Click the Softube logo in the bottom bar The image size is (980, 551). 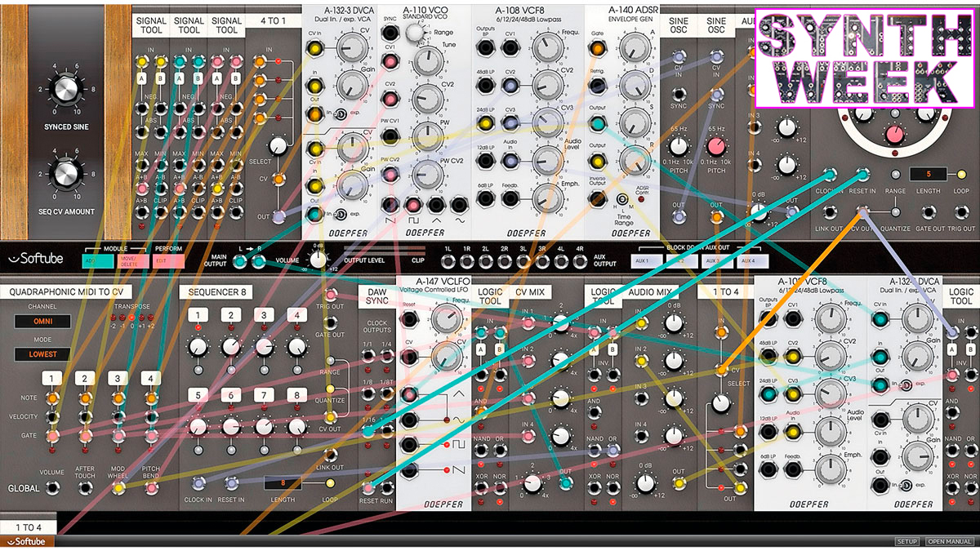click(x=27, y=541)
